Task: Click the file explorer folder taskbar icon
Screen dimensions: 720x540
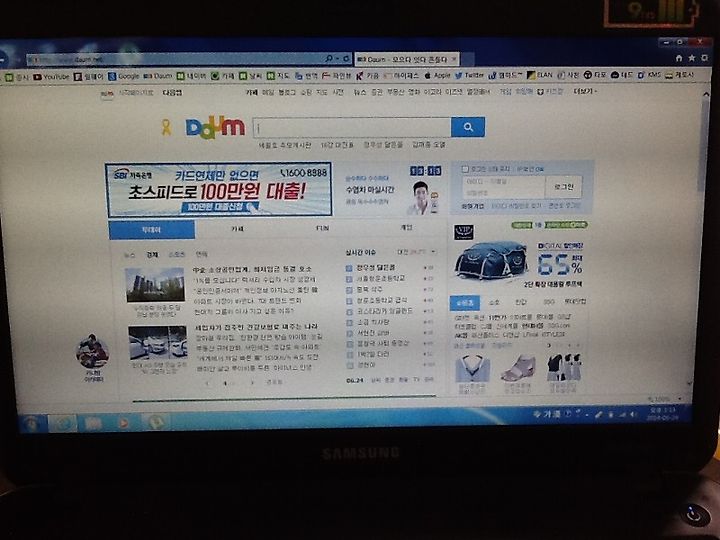Action: 93,422
